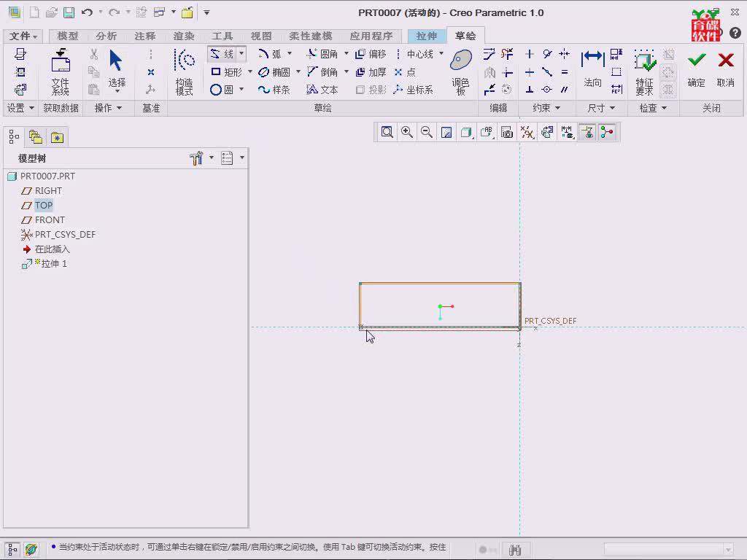
Task: Expand the Fillet tool dropdown arrow
Action: click(347, 54)
